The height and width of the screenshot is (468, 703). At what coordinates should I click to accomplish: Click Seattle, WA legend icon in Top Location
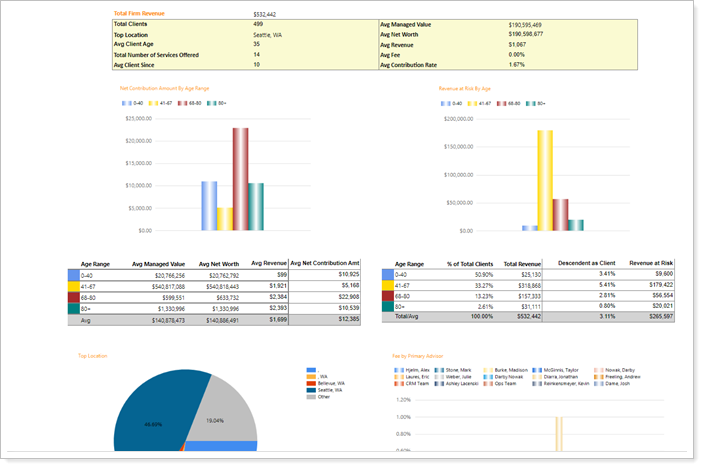(x=311, y=389)
